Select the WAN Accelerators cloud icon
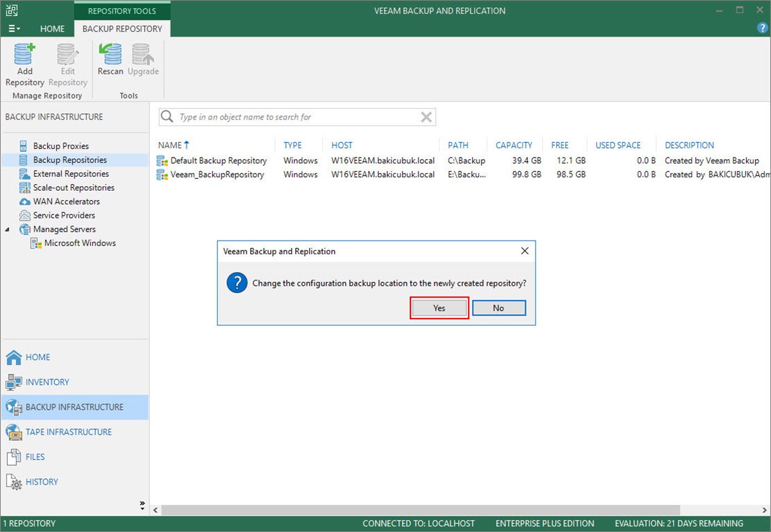771x532 pixels. [24, 202]
